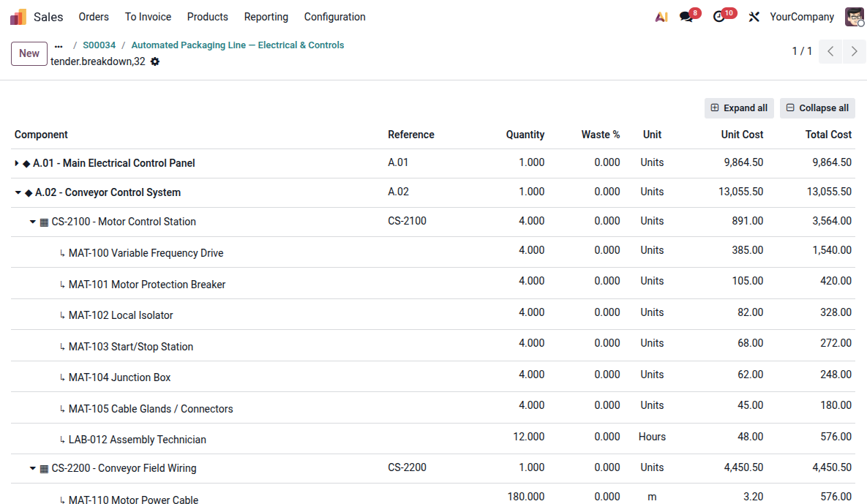The image size is (867, 504).
Task: Open the debug tools wrench icon
Action: click(754, 17)
